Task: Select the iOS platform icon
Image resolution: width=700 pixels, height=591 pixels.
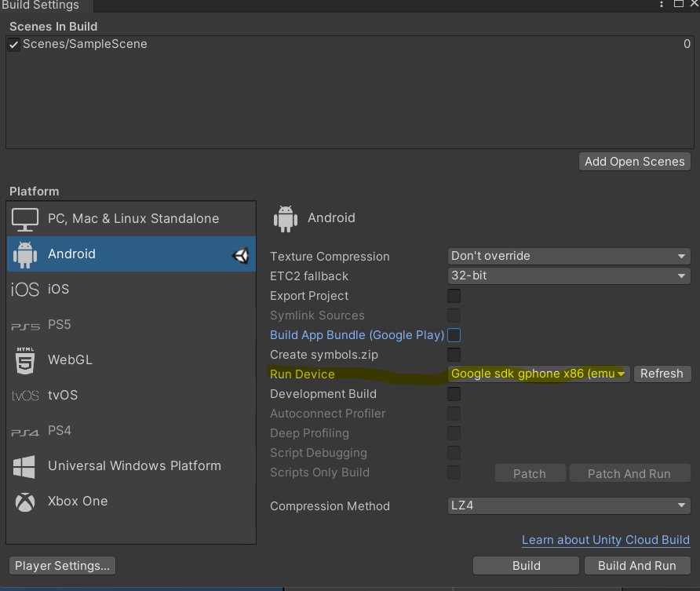Action: [x=25, y=290]
